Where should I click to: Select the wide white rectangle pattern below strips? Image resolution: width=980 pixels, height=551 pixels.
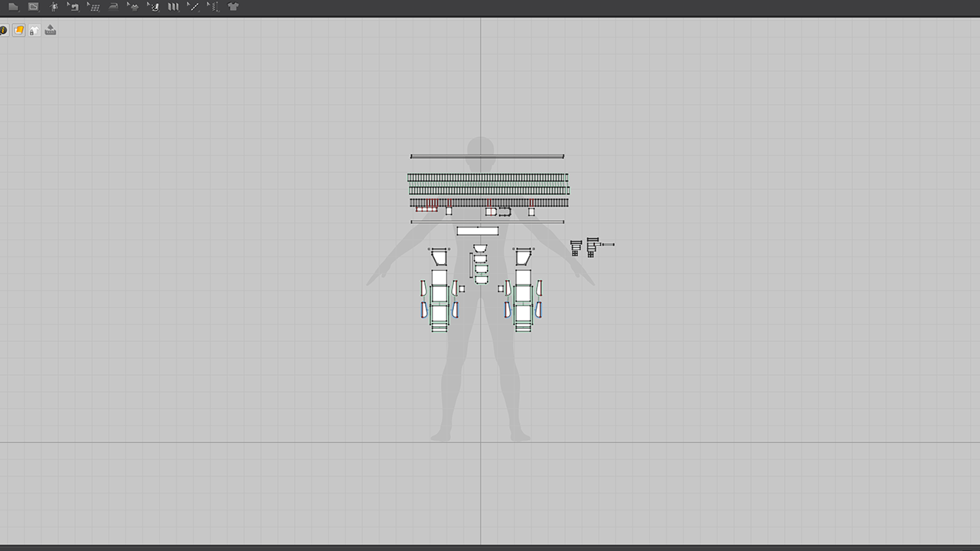tap(478, 231)
